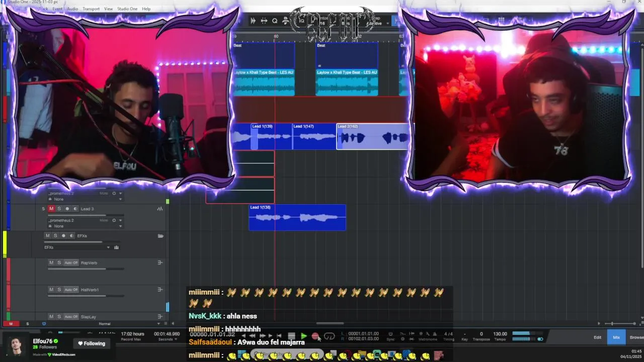The height and width of the screenshot is (362, 644).
Task: Solo the EFXs folder track
Action: 55,236
